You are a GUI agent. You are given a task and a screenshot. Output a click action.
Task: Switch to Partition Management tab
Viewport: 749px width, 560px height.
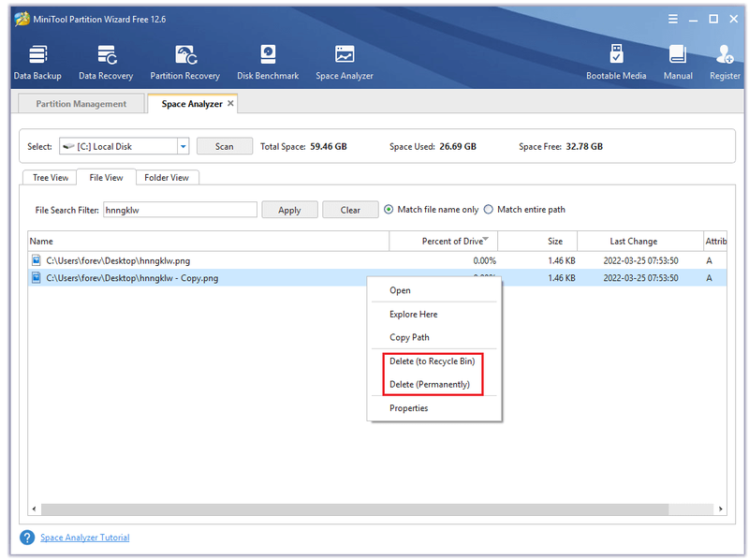point(81,104)
